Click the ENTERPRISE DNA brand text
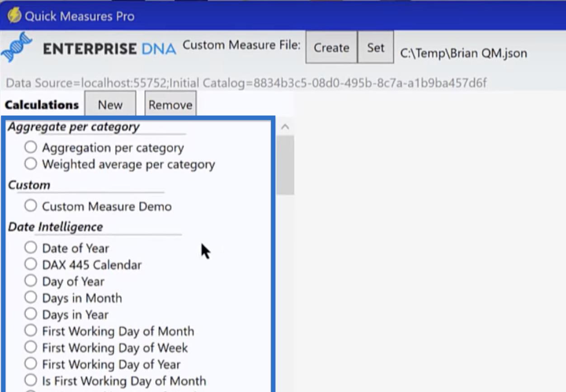The image size is (566, 392). click(x=109, y=48)
